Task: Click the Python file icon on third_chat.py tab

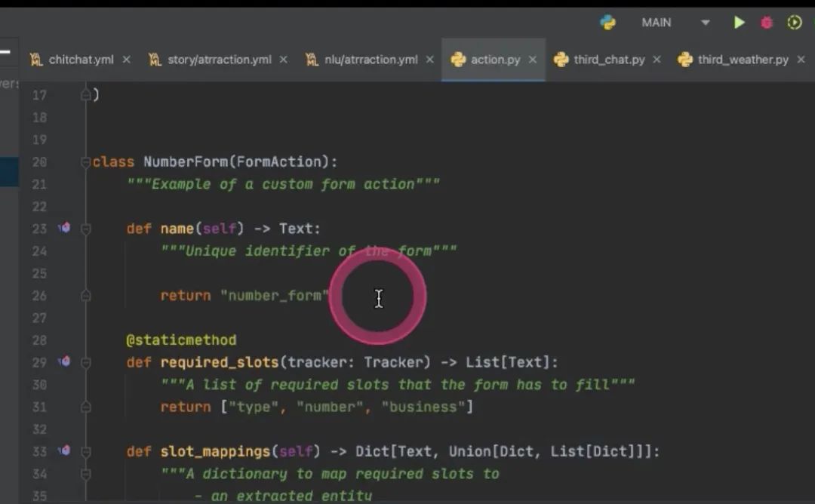Action: [x=561, y=60]
